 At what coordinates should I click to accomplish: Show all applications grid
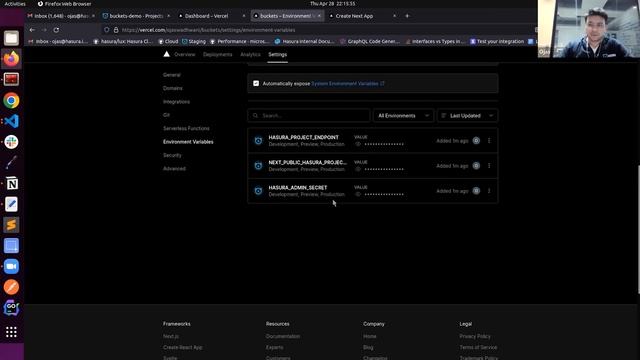coord(11,332)
